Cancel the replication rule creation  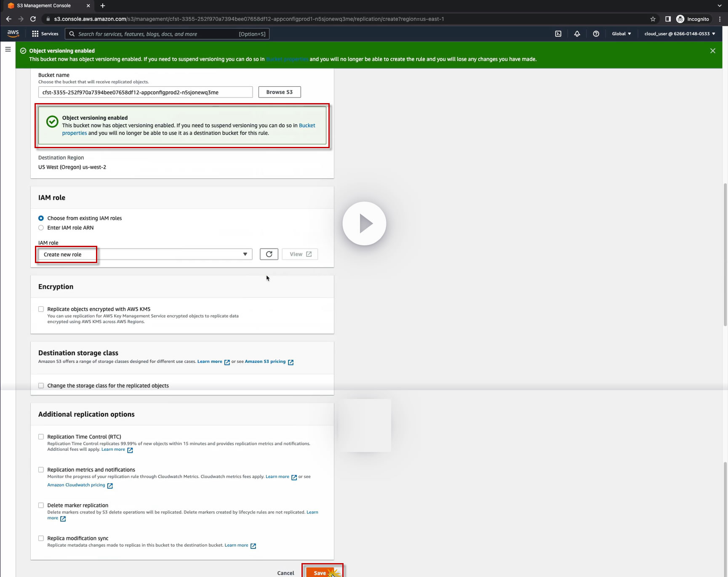(x=285, y=573)
